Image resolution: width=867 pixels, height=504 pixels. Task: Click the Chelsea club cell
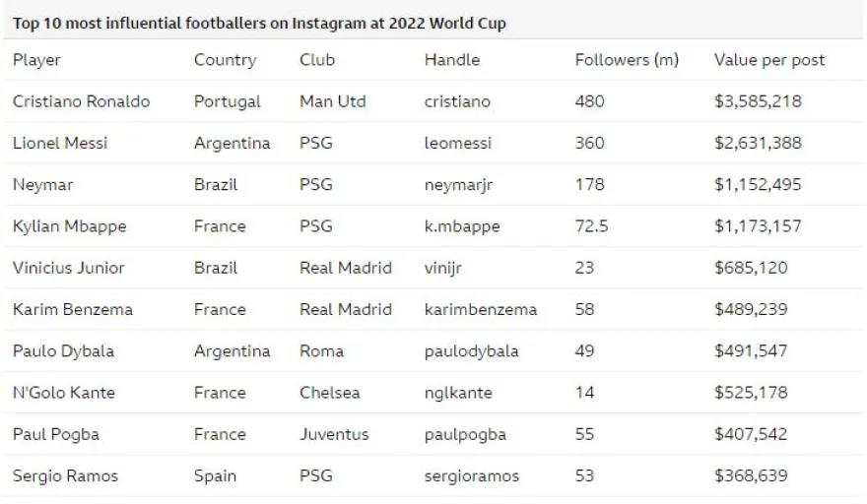tap(329, 393)
